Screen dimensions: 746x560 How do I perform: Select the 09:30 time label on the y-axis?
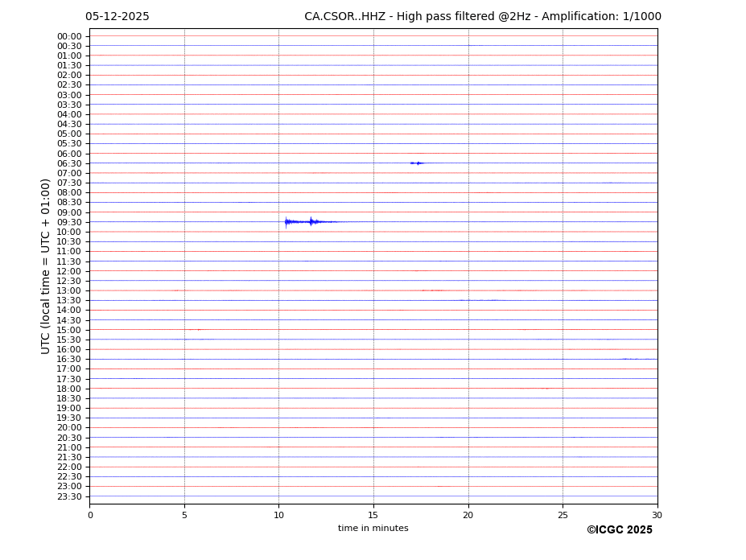click(69, 222)
